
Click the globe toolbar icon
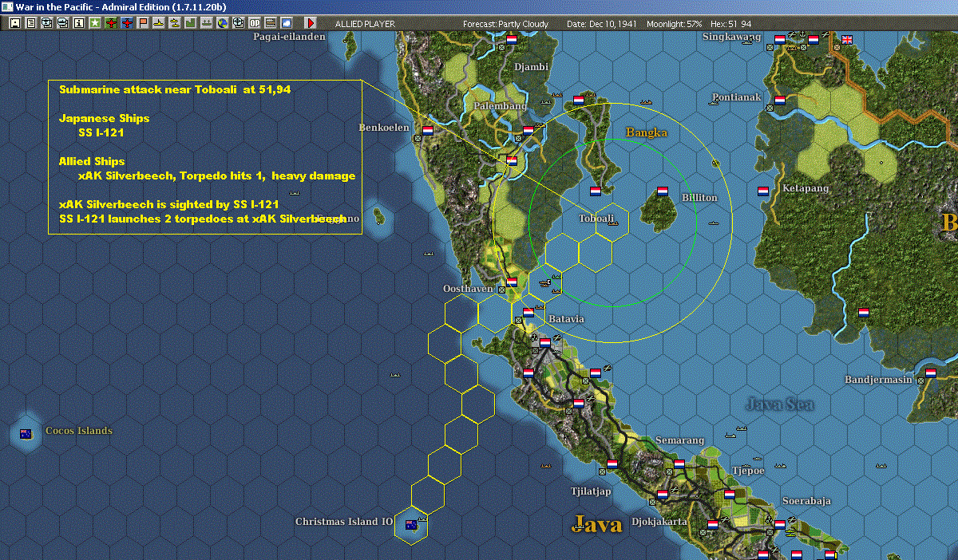[x=222, y=23]
